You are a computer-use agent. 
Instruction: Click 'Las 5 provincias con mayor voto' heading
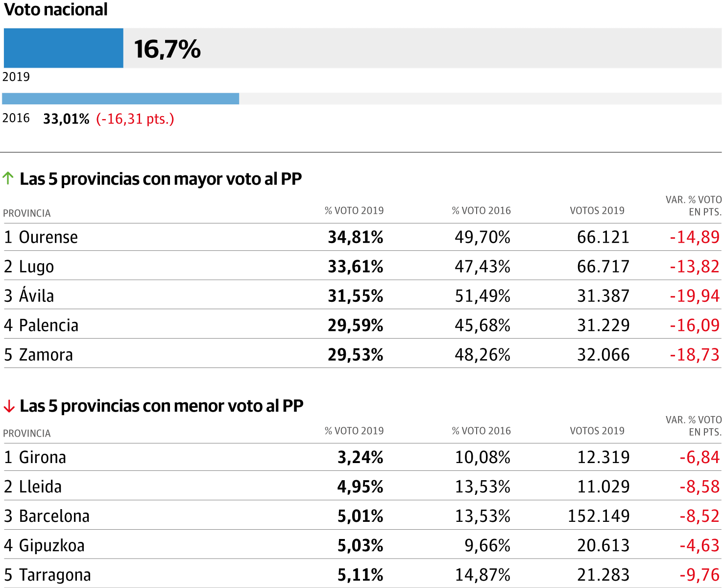(160, 179)
